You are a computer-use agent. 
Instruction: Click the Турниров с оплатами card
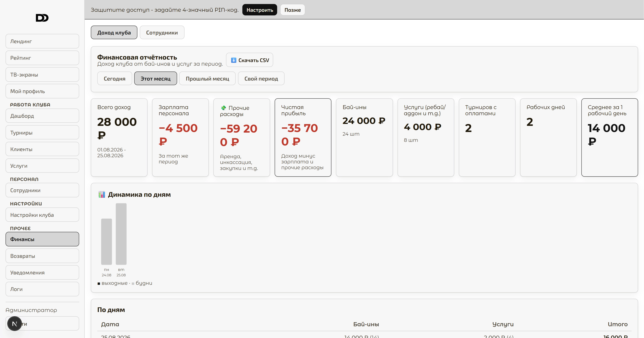[487, 137]
